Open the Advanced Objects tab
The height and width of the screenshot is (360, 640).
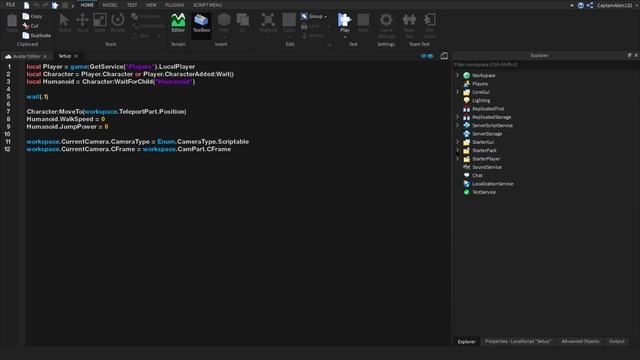click(580, 341)
